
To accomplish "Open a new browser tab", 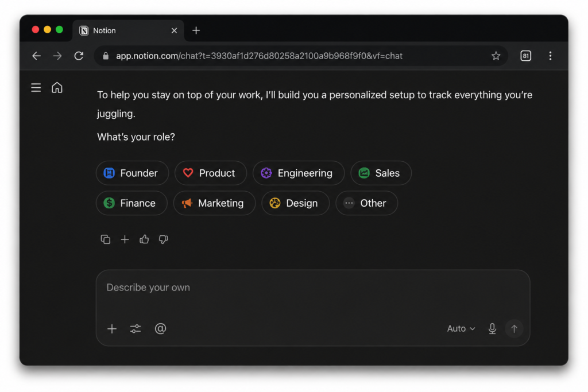I will 196,30.
